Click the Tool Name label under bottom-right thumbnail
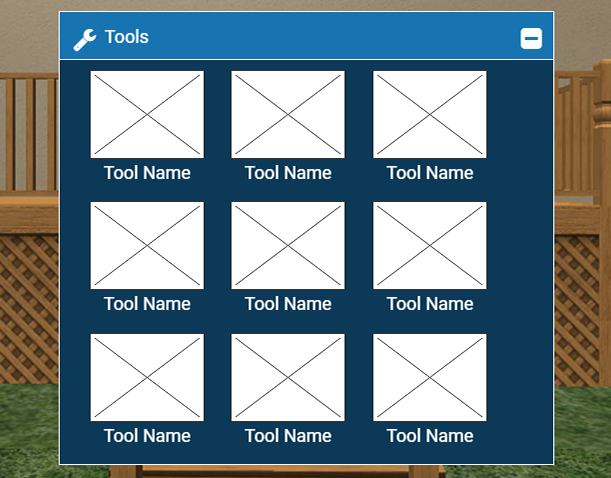 click(430, 436)
